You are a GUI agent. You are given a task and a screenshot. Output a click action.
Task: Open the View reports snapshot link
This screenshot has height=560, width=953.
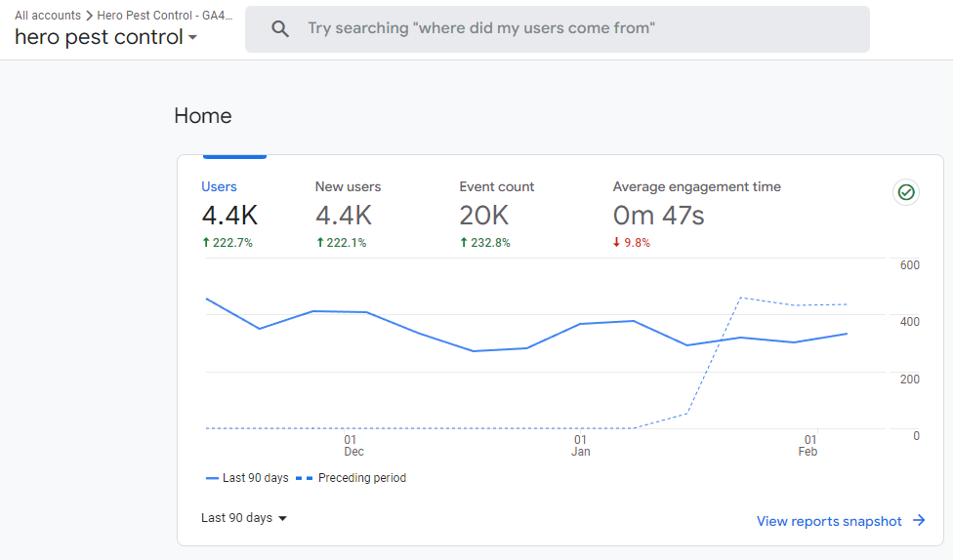(x=829, y=521)
